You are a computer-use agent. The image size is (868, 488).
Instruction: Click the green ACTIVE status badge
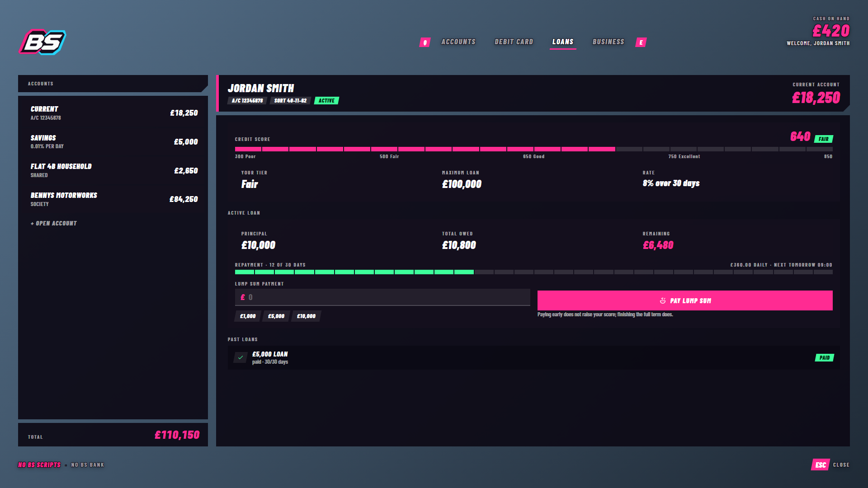tap(326, 101)
